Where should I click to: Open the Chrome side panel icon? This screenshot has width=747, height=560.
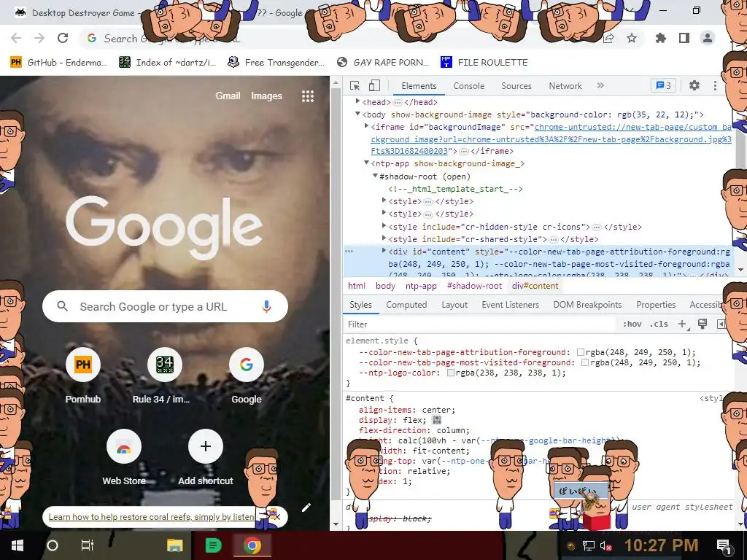(684, 38)
